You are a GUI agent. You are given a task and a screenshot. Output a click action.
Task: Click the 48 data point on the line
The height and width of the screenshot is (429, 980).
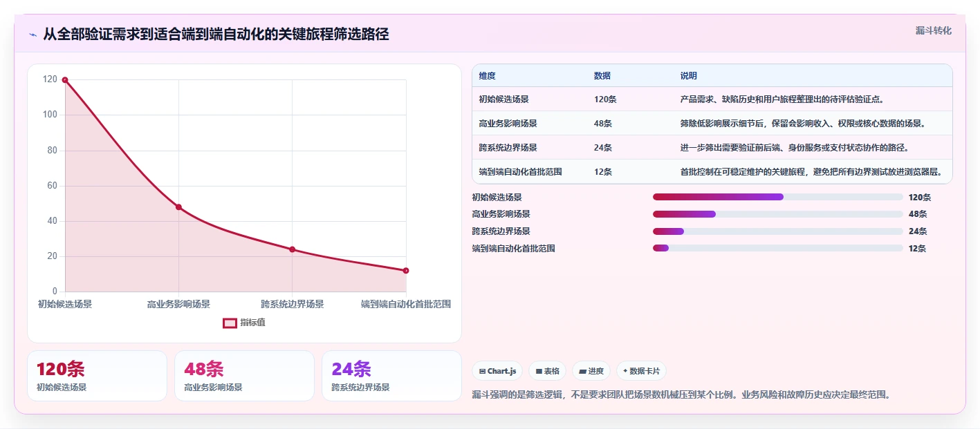[178, 207]
